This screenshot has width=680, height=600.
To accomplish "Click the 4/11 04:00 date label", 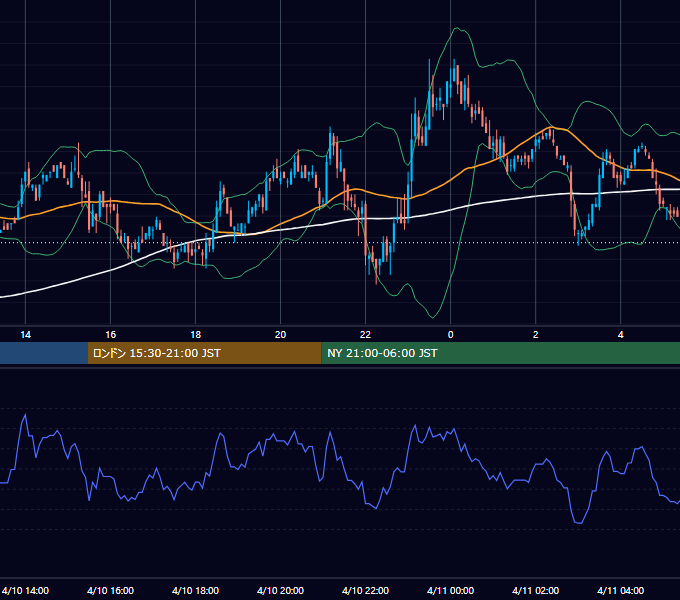I will pyautogui.click(x=621, y=590).
